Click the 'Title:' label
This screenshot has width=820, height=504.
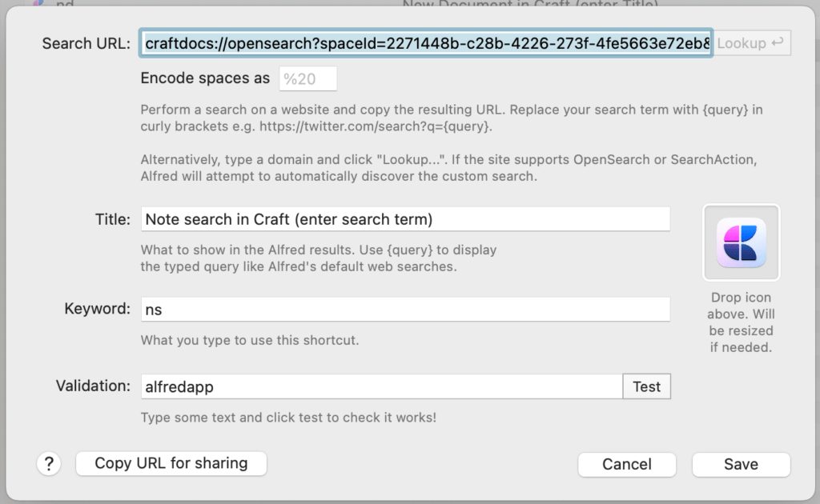point(112,219)
